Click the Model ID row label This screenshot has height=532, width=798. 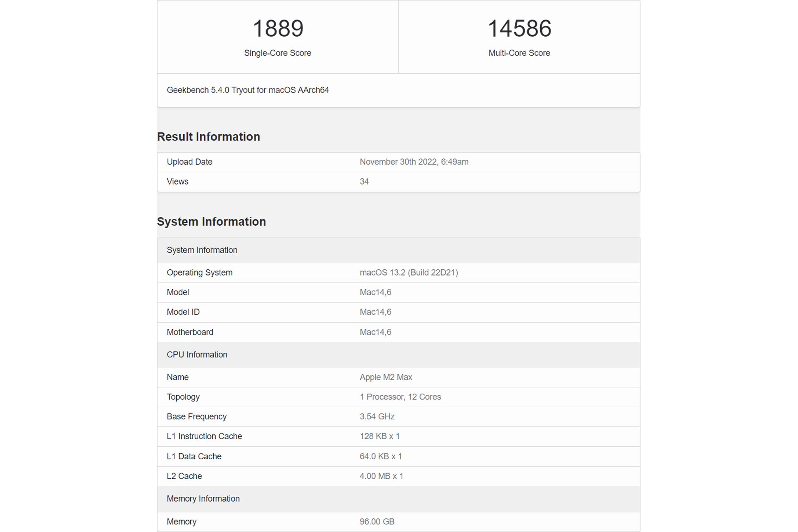183,312
